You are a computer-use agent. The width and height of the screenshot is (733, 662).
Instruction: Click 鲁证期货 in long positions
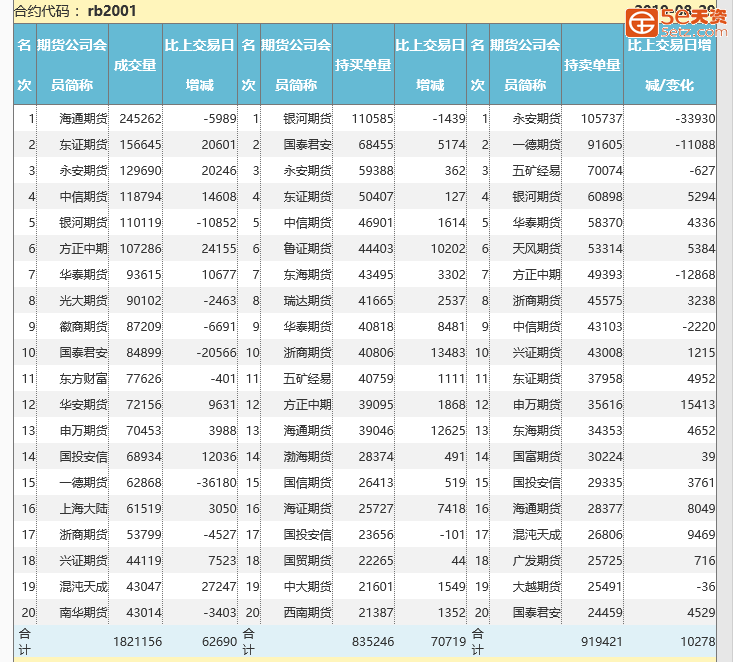(307, 249)
